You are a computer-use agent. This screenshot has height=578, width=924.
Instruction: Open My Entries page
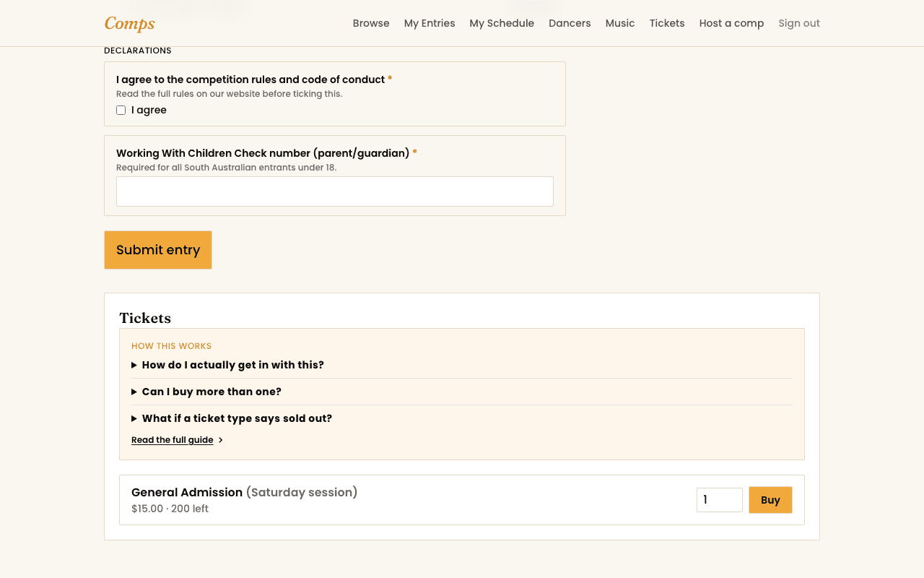(x=430, y=23)
